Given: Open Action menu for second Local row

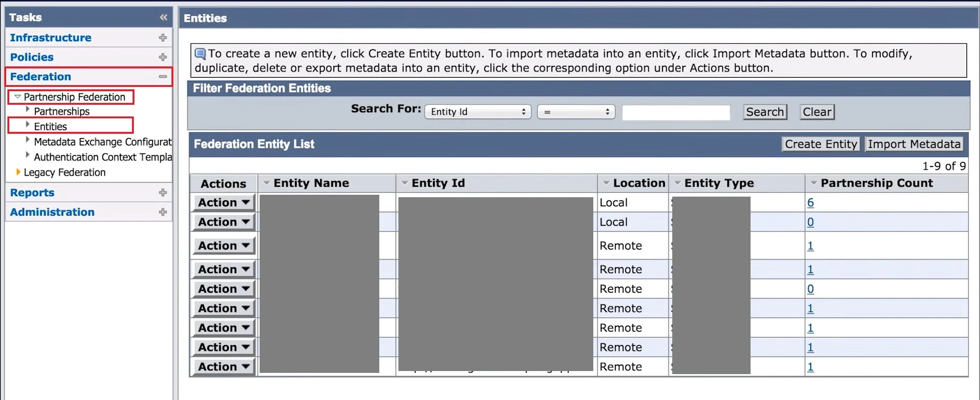Looking at the screenshot, I should tap(224, 222).
